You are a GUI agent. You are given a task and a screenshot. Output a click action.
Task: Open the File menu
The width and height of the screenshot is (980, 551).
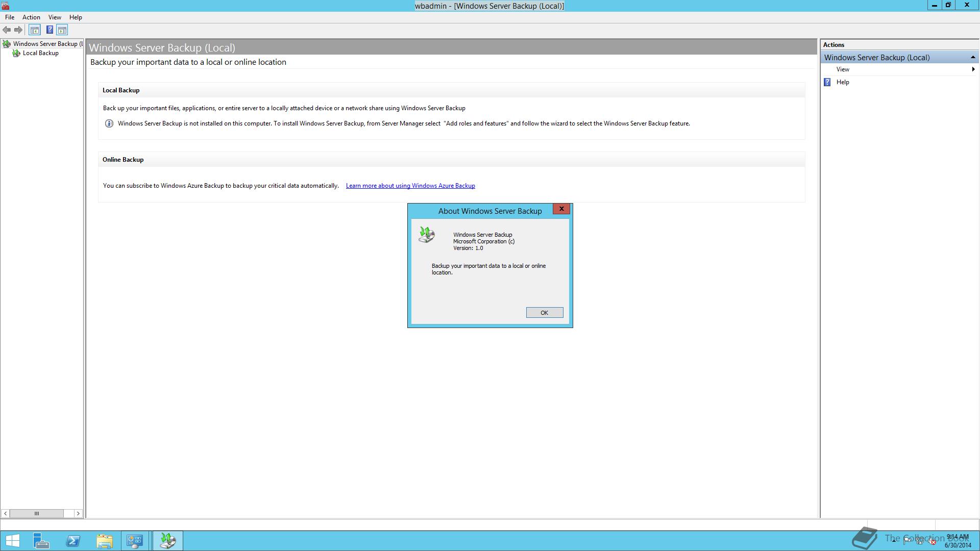(10, 17)
